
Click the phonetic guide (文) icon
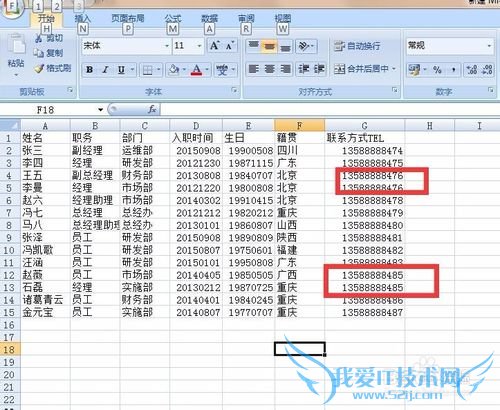point(222,70)
